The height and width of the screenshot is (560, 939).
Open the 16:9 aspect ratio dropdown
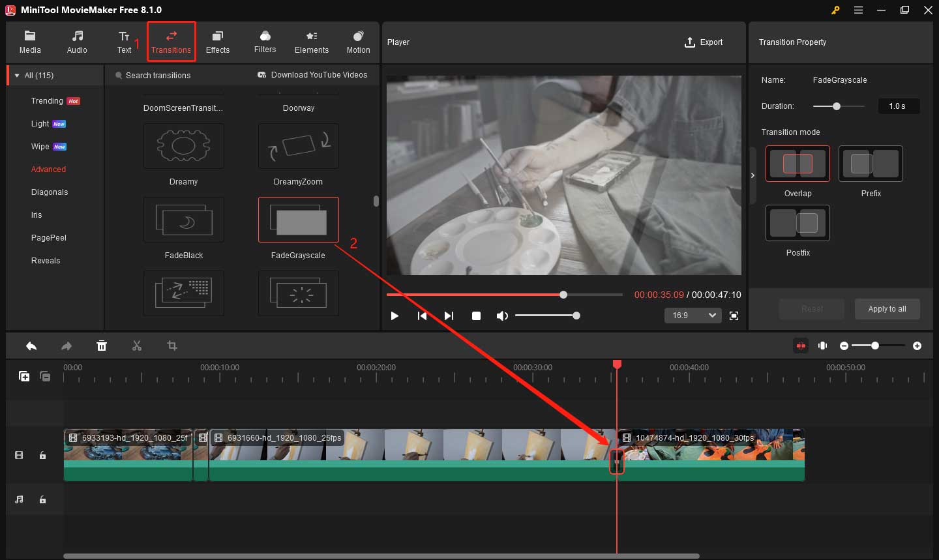click(693, 316)
